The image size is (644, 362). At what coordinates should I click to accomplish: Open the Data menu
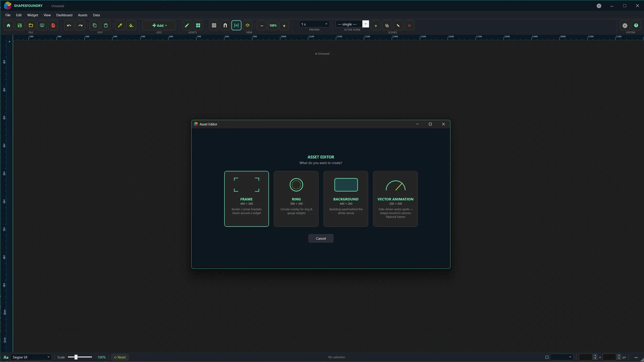[x=96, y=15]
